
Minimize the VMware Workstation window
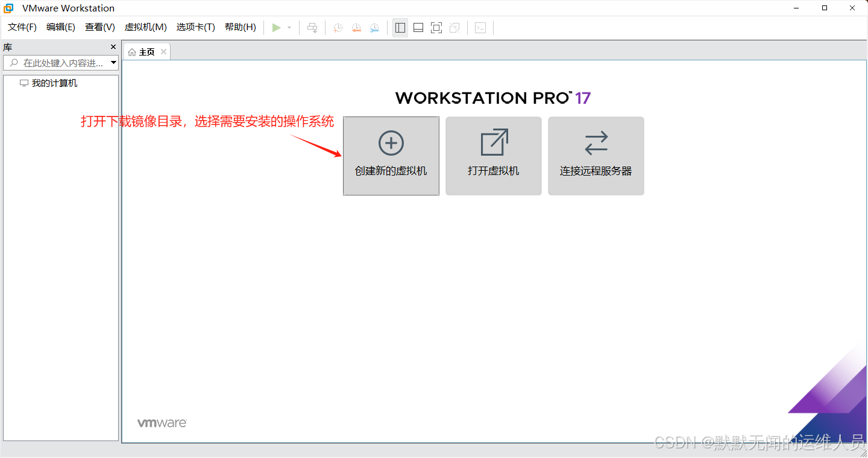[795, 8]
